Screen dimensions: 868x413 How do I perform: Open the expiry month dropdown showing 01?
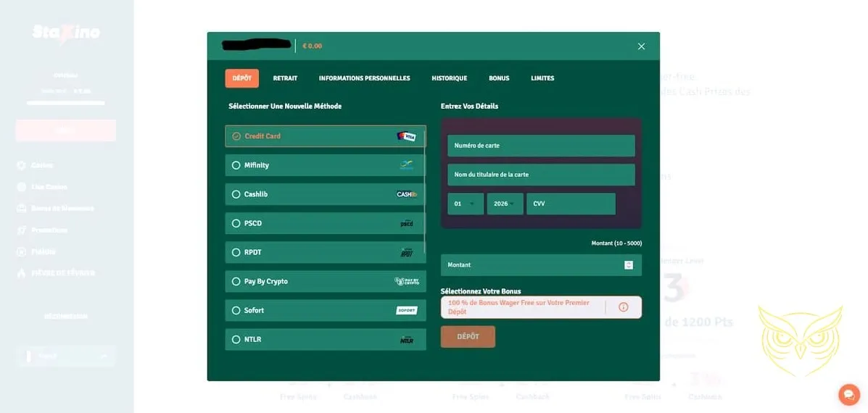point(466,204)
